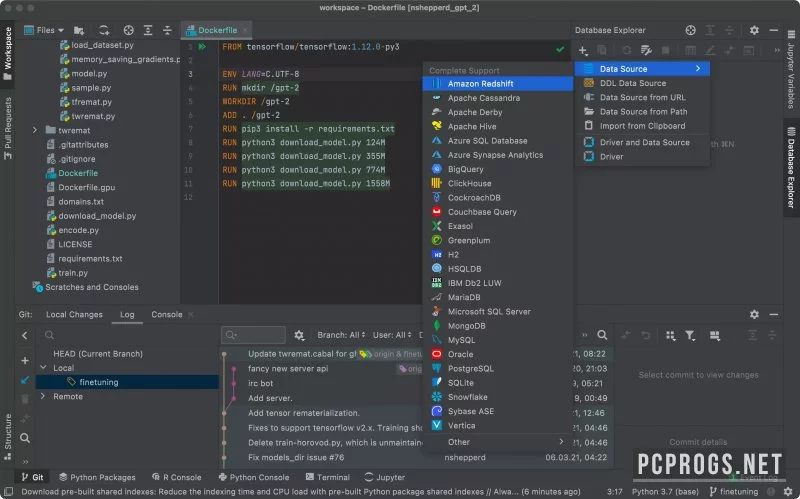Toggle Database Explorer side tab

click(791, 167)
